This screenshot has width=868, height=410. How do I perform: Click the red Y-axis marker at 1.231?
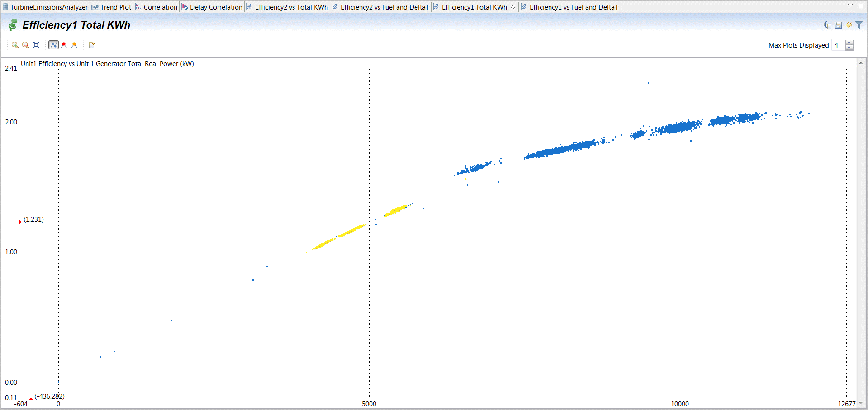click(x=19, y=222)
